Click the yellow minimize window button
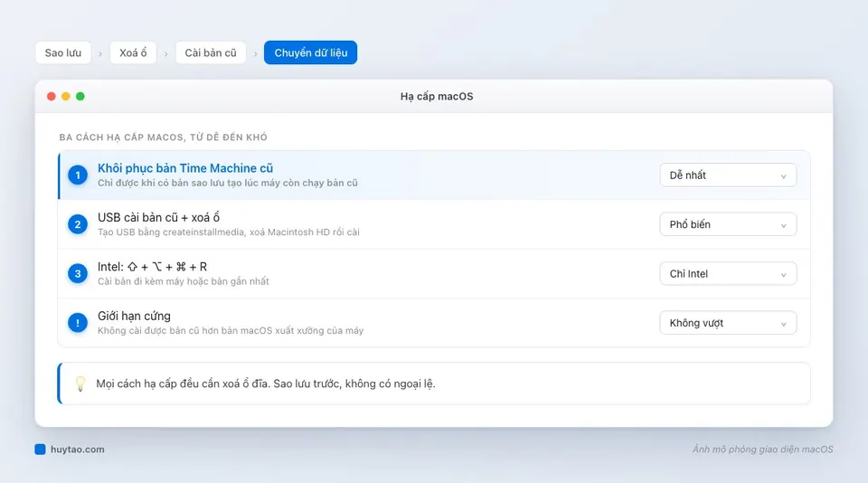The height and width of the screenshot is (483, 868). coord(66,97)
